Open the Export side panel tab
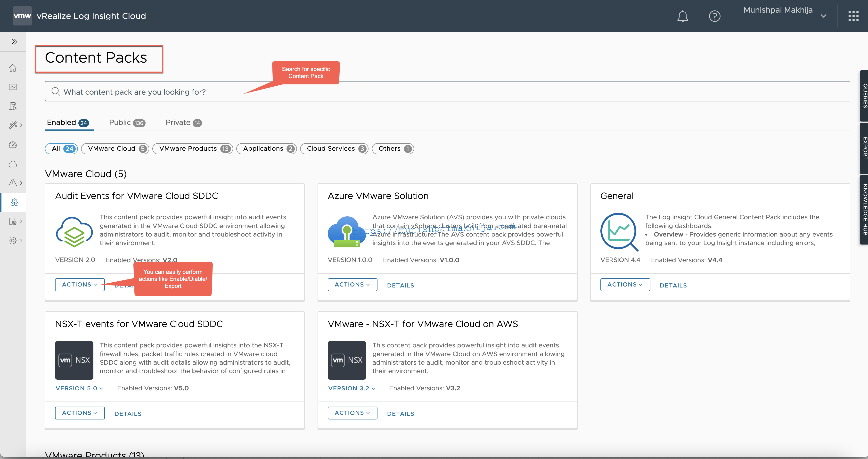Viewport: 868px width, 459px height. 864,148
